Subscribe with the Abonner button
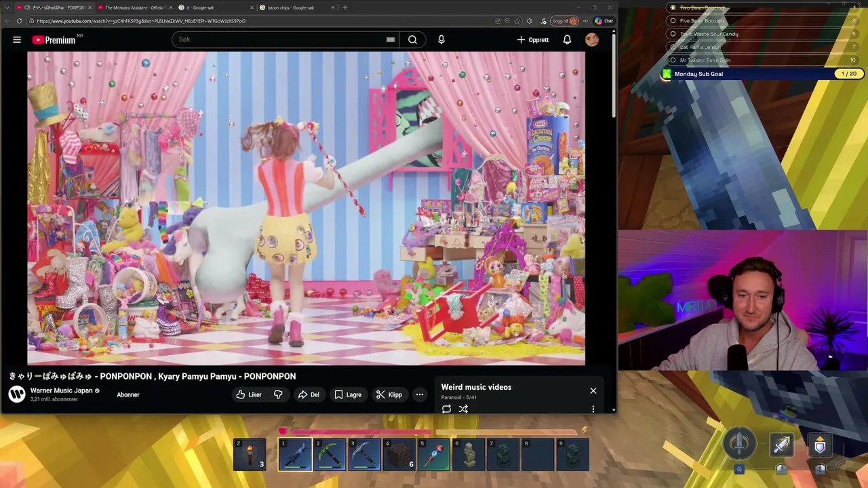868x488 pixels. coord(128,394)
